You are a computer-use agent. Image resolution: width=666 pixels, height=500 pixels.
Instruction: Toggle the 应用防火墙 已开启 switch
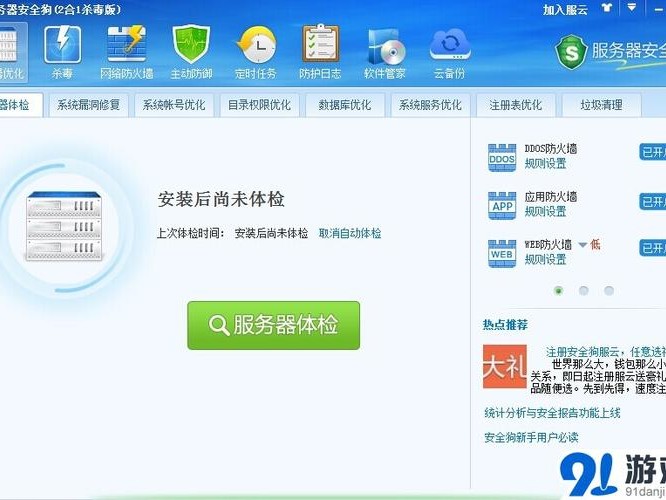tap(653, 201)
